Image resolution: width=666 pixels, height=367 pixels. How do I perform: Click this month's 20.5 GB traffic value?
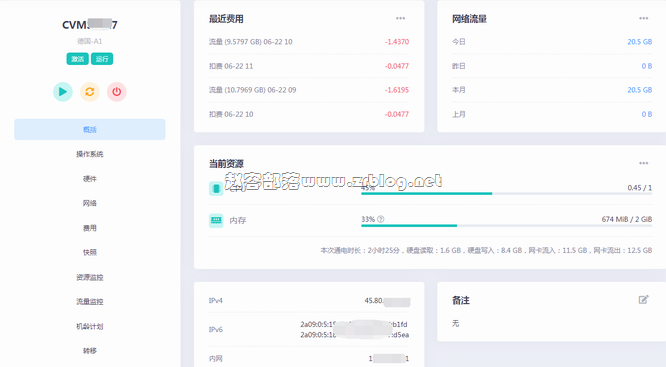640,90
